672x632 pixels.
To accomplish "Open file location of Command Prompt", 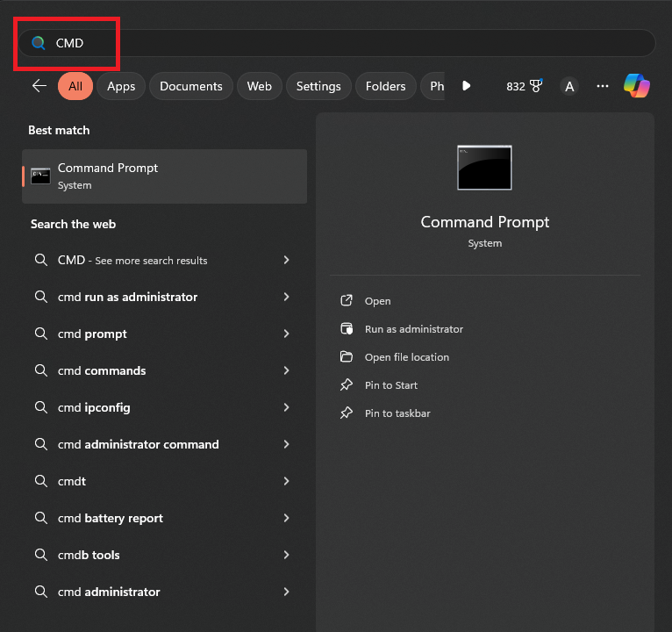I will 406,357.
